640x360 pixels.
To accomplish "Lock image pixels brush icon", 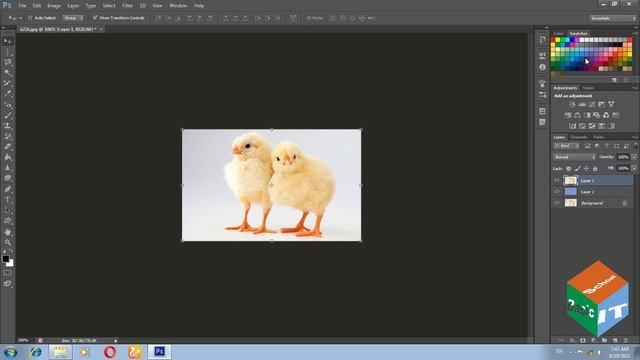I will click(577, 169).
